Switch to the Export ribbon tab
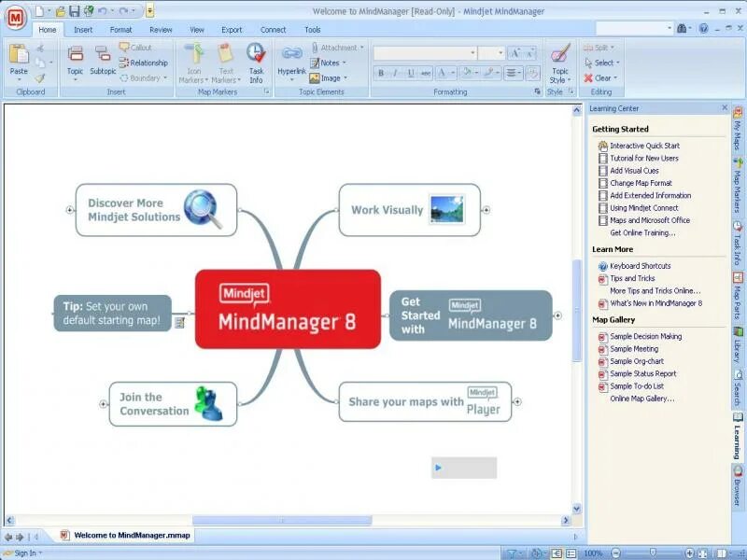The height and width of the screenshot is (560, 747). click(x=232, y=30)
